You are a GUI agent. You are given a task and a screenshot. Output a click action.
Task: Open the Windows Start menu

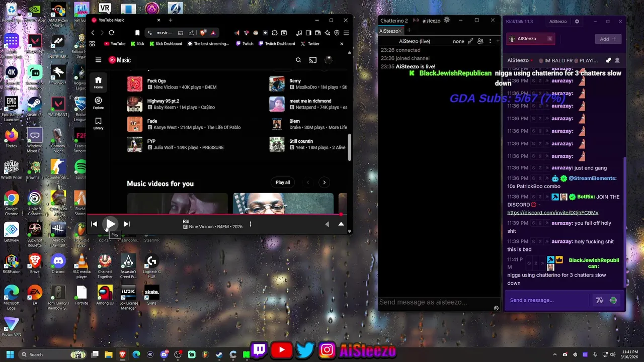point(10,354)
